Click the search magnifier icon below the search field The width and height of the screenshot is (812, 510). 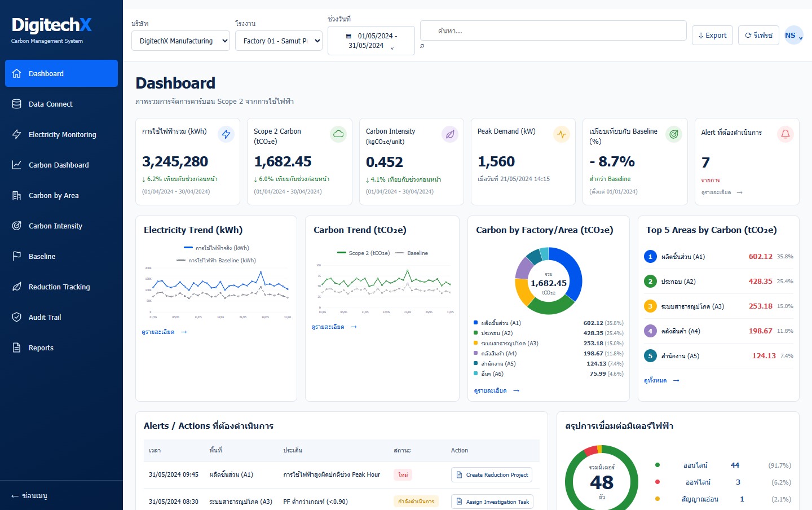[x=422, y=46]
